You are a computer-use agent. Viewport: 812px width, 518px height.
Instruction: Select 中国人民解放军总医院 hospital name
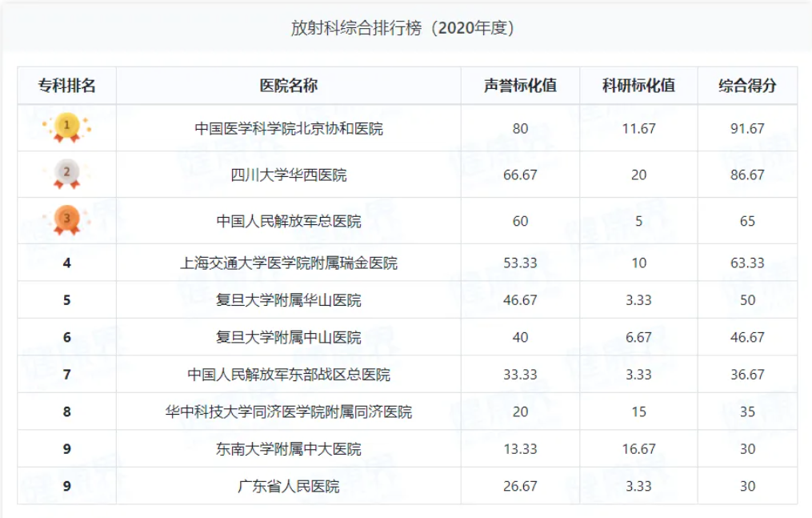(x=289, y=222)
